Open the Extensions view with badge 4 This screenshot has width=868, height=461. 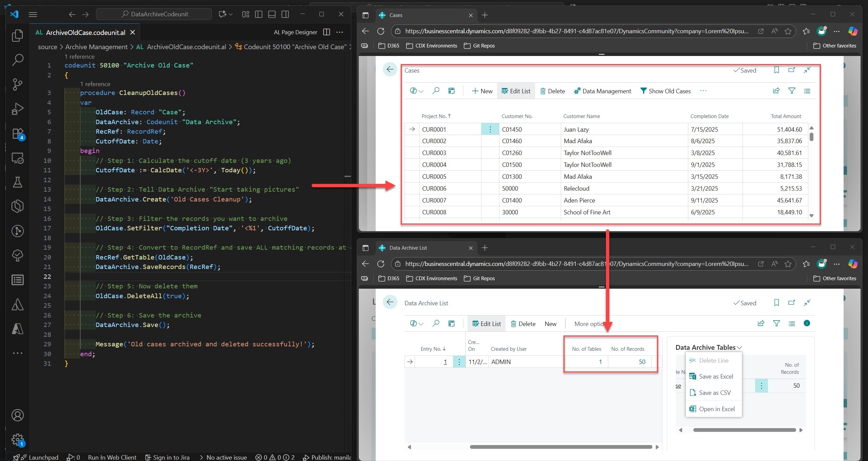[17, 133]
